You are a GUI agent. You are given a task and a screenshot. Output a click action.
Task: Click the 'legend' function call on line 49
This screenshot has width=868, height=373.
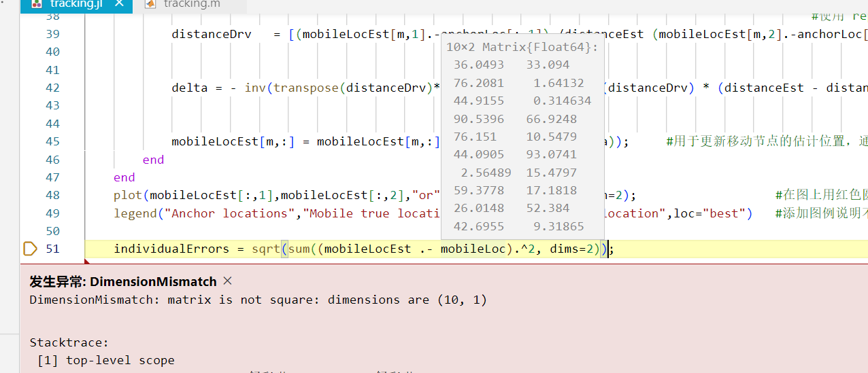click(135, 213)
